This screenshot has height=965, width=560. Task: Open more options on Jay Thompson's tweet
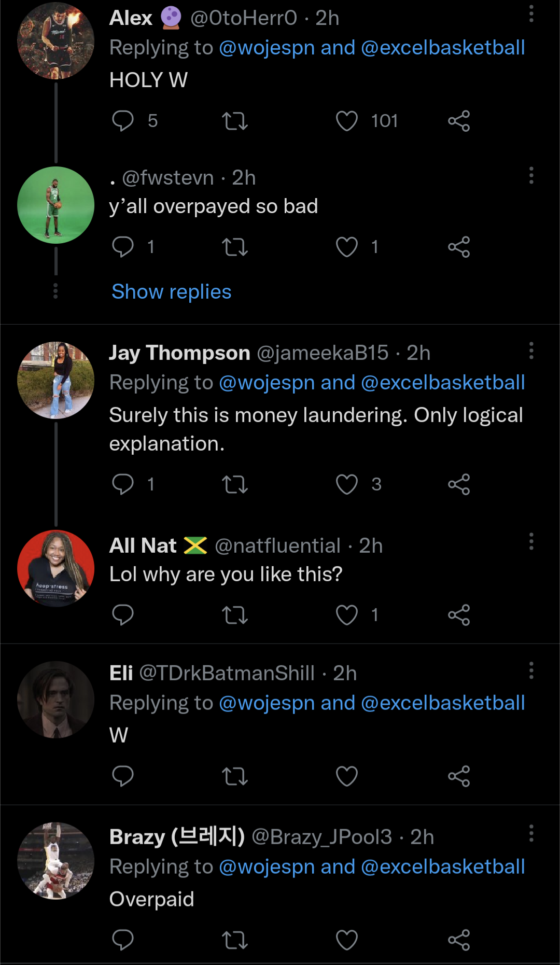(531, 351)
